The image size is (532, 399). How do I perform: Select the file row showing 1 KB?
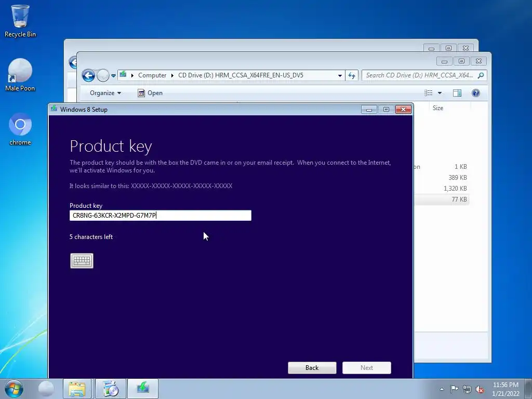click(441, 167)
